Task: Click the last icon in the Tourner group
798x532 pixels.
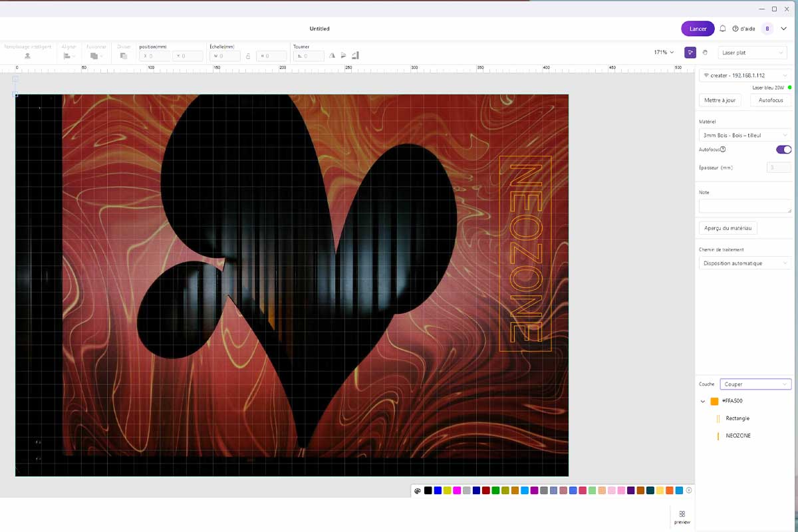Action: click(356, 56)
